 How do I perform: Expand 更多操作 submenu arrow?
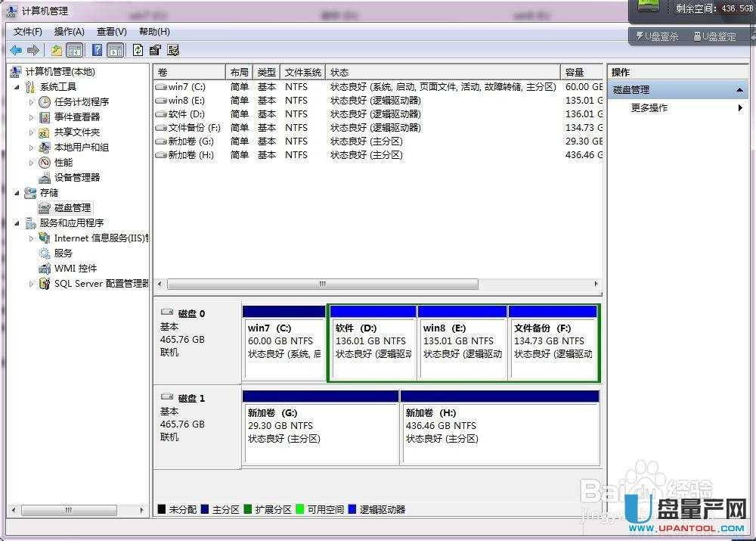740,108
